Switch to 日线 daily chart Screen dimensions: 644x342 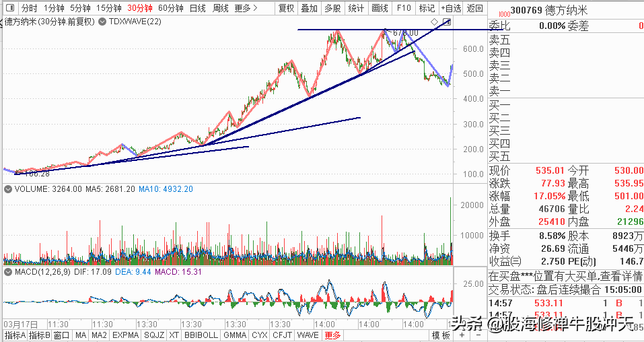[x=198, y=8]
